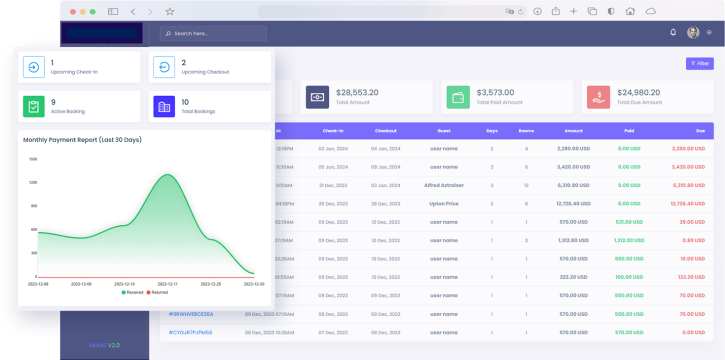
Task: Select guest name in the 31 Dec, 2023 row
Action: 444,185
